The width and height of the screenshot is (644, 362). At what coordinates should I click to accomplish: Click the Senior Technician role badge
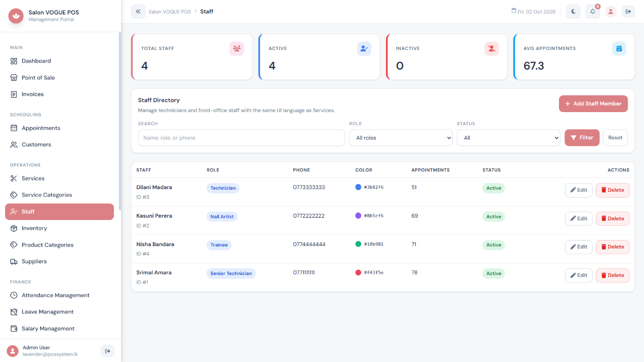(x=231, y=274)
